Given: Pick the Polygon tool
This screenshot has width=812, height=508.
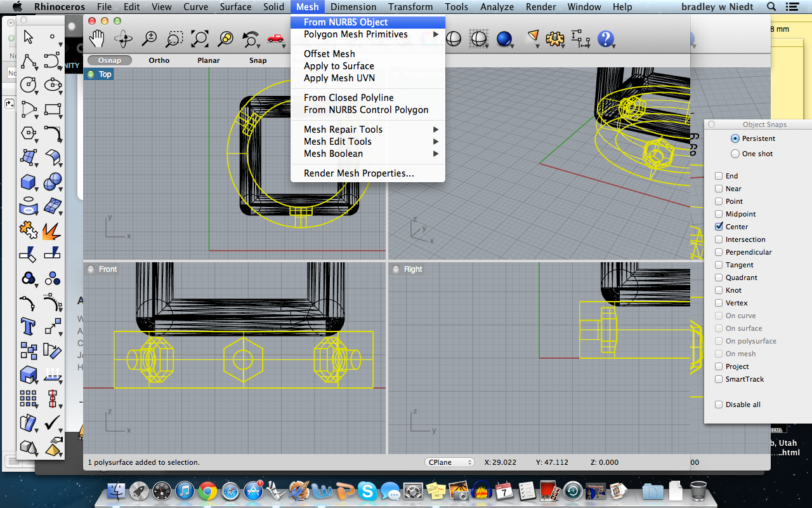Looking at the screenshot, I should tap(28, 133).
